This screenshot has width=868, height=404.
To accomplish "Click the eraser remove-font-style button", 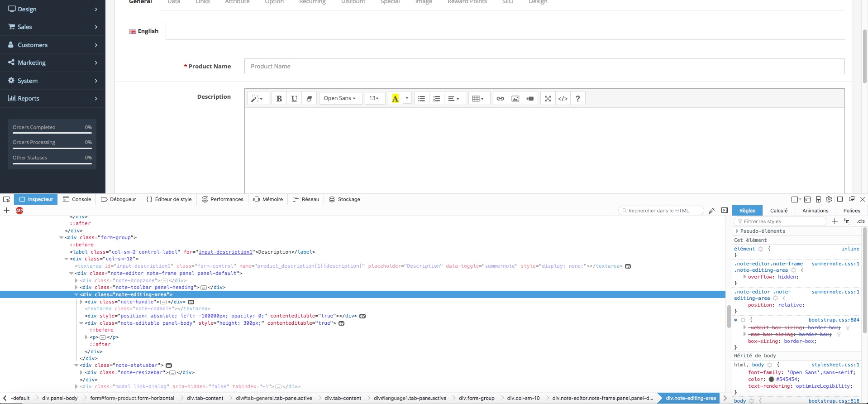I will tap(309, 98).
